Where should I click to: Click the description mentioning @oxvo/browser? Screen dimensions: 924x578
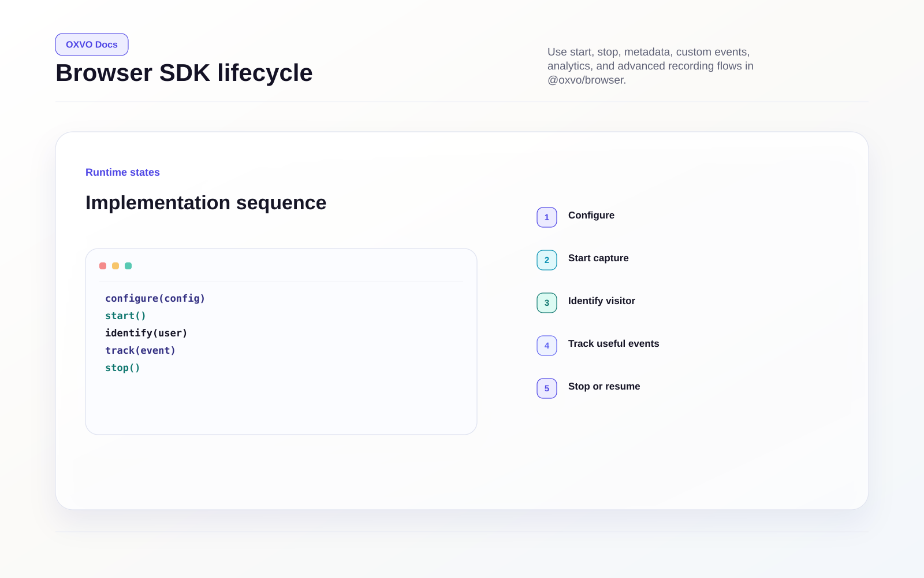coord(650,66)
